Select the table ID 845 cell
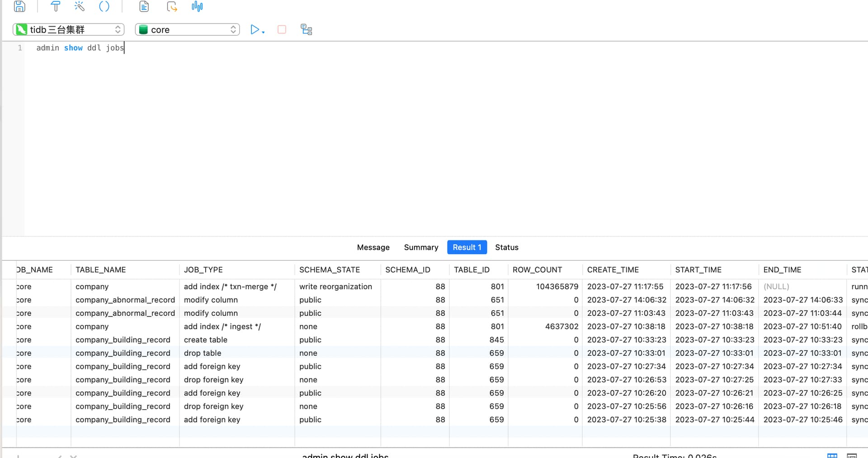The image size is (868, 458). tap(478, 340)
